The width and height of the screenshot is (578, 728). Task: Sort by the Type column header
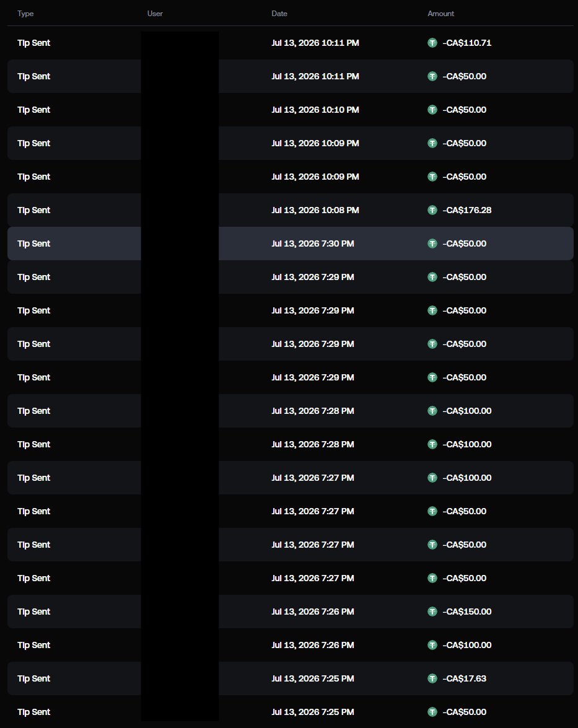pyautogui.click(x=25, y=14)
